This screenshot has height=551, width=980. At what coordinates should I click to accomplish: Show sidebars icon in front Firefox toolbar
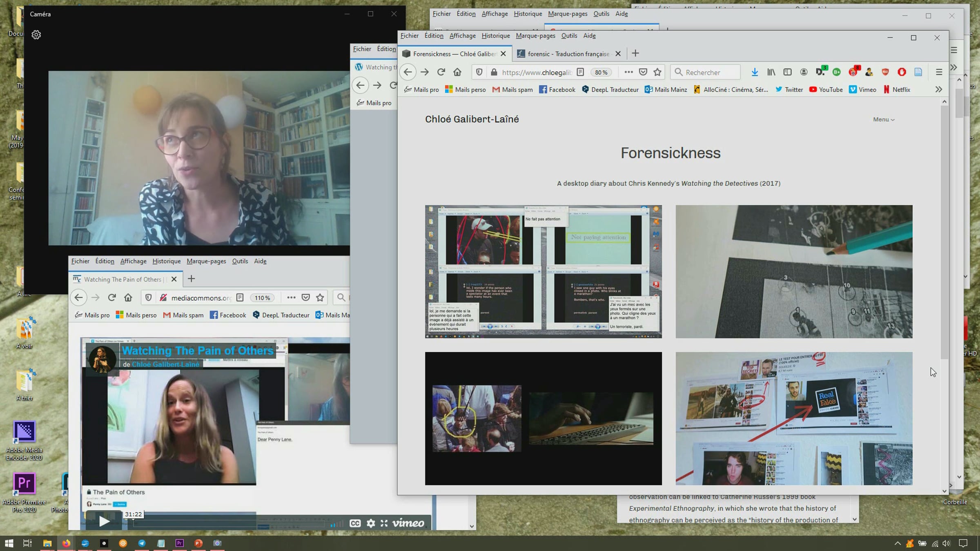point(787,72)
